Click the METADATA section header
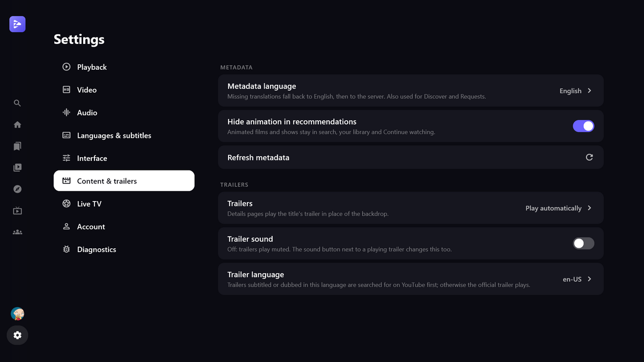Screen dimensions: 644x362 (236, 68)
